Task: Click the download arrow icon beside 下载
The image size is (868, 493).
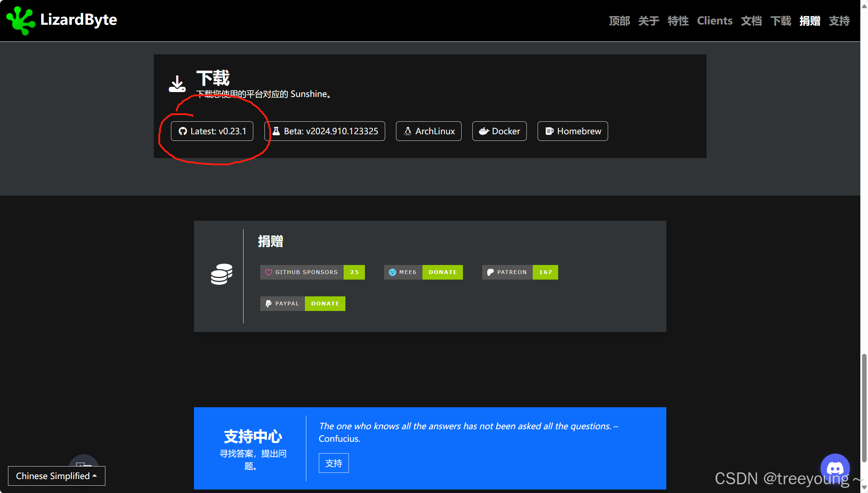Action: coord(177,84)
